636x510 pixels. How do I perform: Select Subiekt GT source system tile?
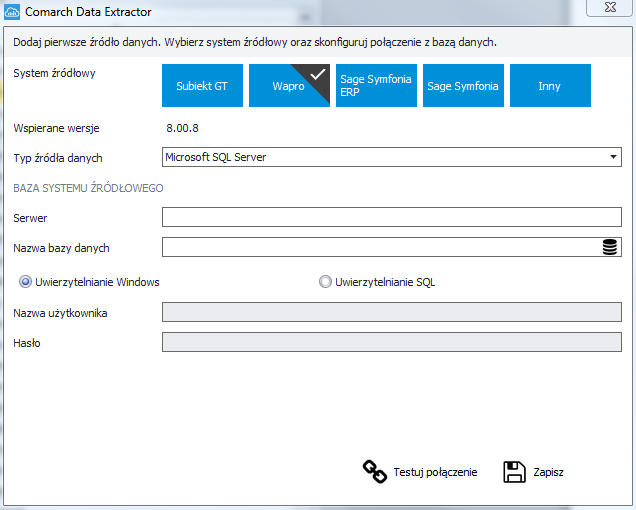coord(202,86)
